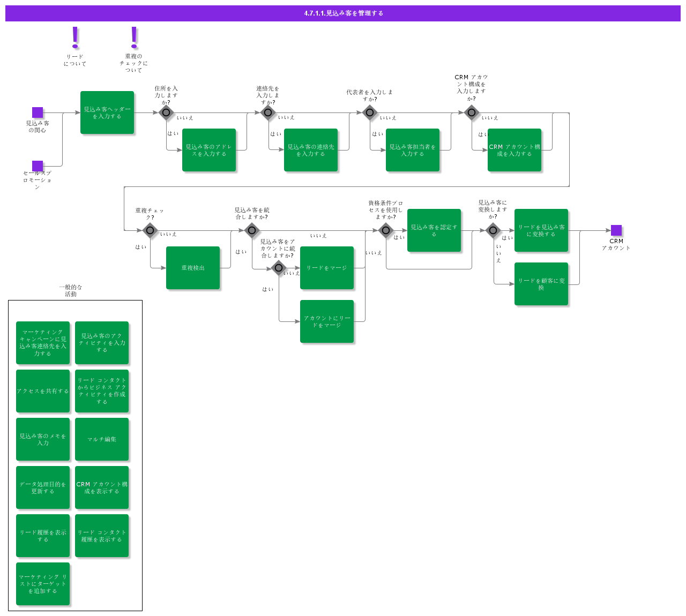Viewport: 686px width, 616px height.
Task: Open the マルチ編集 general activity
Action: (102, 439)
